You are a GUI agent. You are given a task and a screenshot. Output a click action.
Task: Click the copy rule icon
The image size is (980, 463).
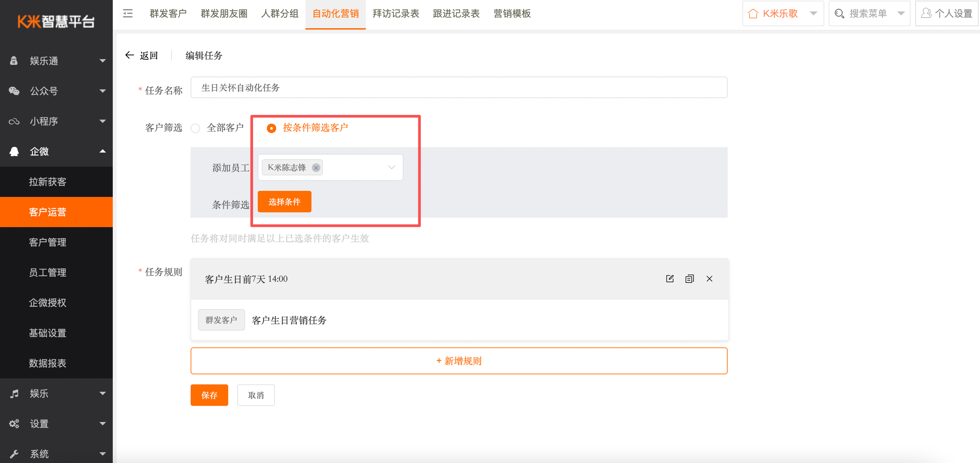pos(689,279)
